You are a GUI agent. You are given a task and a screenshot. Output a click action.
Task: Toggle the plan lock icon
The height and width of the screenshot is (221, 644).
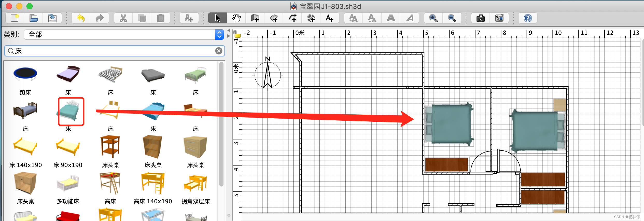(x=237, y=34)
